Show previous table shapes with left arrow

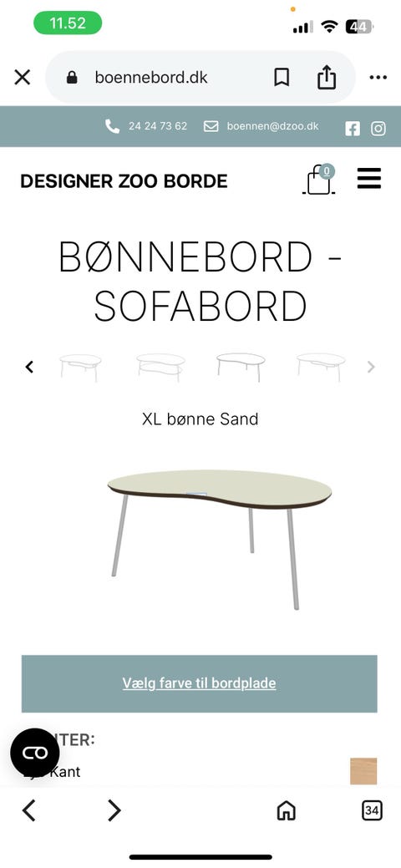[29, 367]
